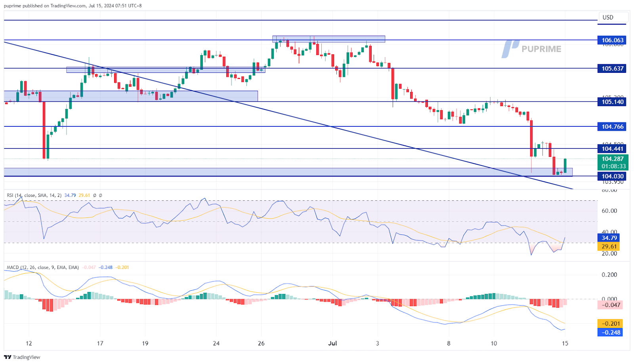Screen dimensions: 634x364
Task: Select the 105.637 price level label
Action: tap(612, 69)
